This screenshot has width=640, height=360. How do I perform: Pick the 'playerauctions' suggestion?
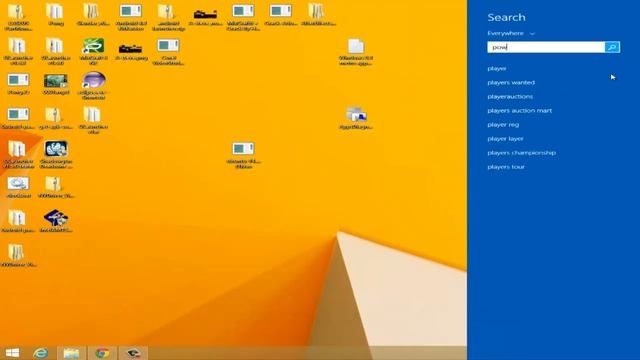tap(510, 97)
